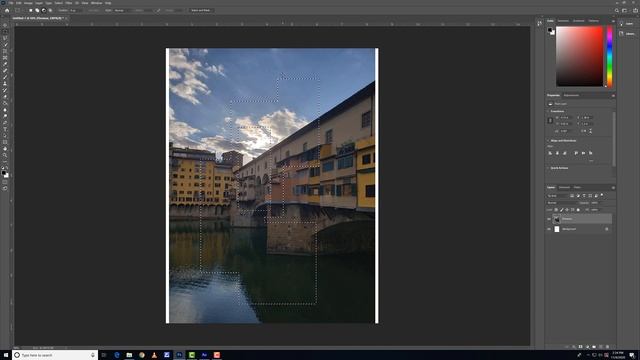Open File Explorer from taskbar
The width and height of the screenshot is (640, 360).
(x=129, y=355)
